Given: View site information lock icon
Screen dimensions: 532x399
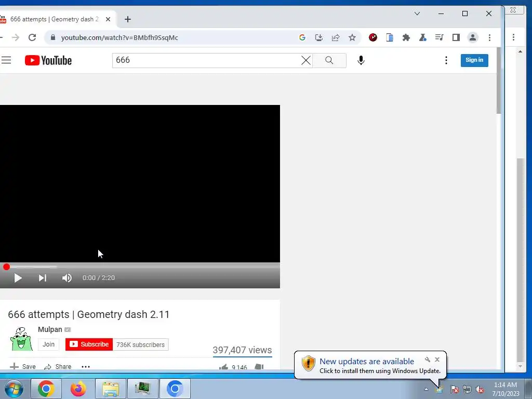Looking at the screenshot, I should (52, 37).
